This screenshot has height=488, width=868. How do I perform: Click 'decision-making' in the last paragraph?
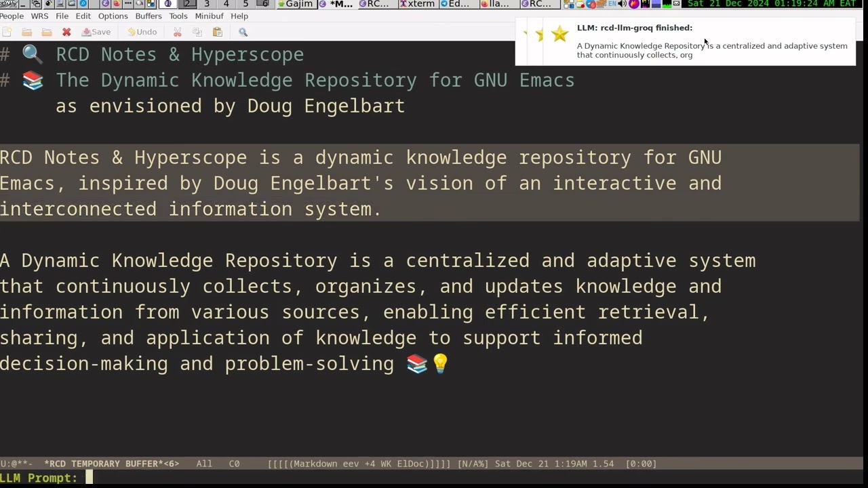coord(84,363)
